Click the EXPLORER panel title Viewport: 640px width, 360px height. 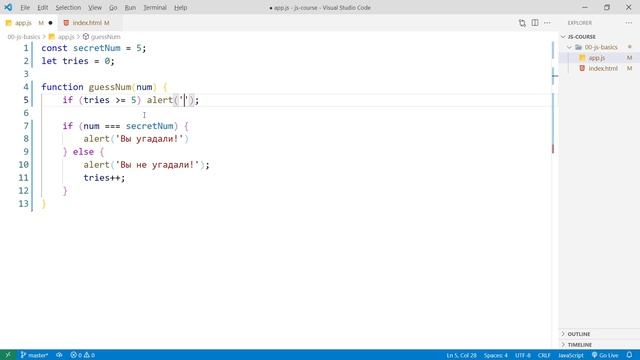point(580,23)
